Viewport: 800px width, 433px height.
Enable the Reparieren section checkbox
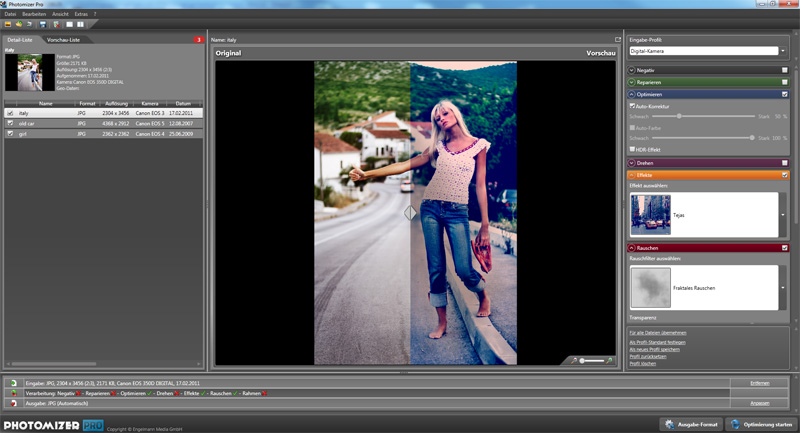785,82
